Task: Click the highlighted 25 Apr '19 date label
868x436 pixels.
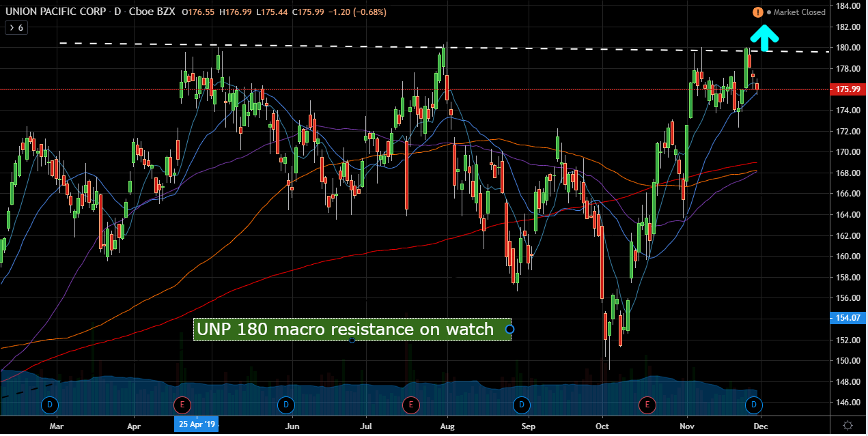Action: click(197, 425)
